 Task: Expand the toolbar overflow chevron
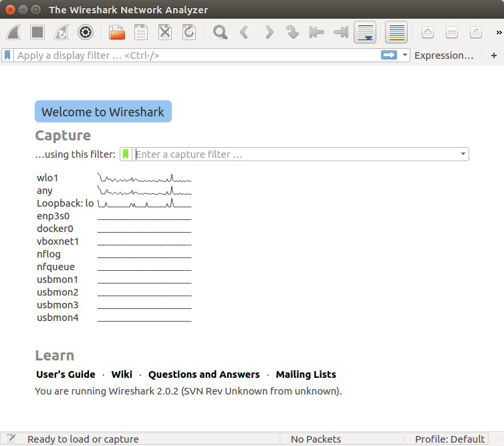[x=499, y=32]
